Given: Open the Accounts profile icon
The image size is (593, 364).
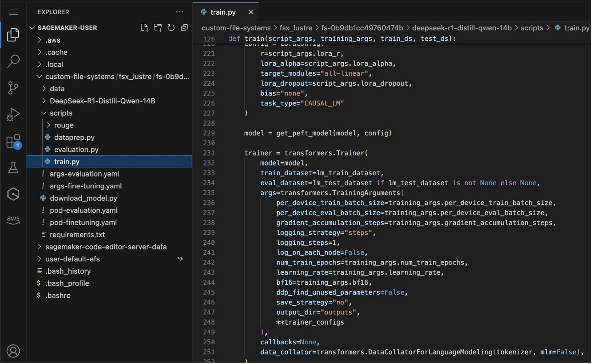Looking at the screenshot, I should (x=13, y=351).
